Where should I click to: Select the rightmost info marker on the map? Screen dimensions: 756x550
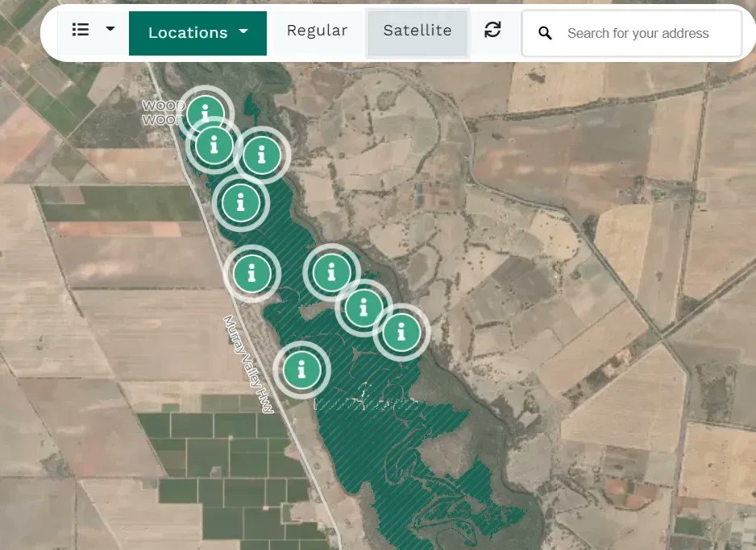coord(401,331)
